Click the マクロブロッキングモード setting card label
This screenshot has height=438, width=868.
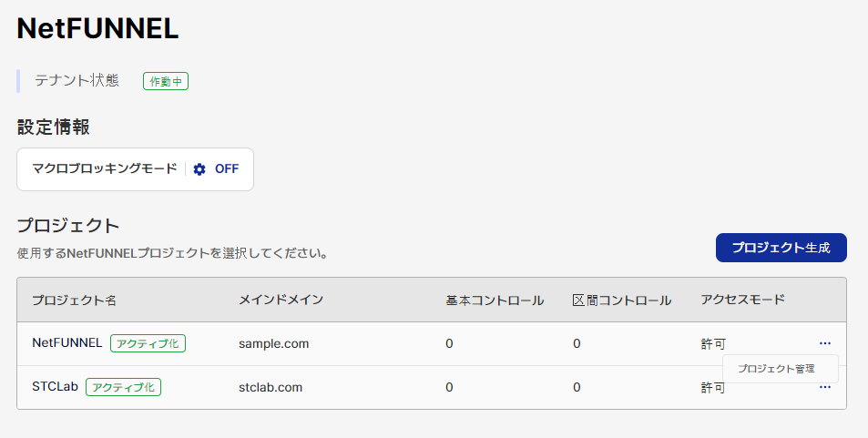[x=105, y=168]
